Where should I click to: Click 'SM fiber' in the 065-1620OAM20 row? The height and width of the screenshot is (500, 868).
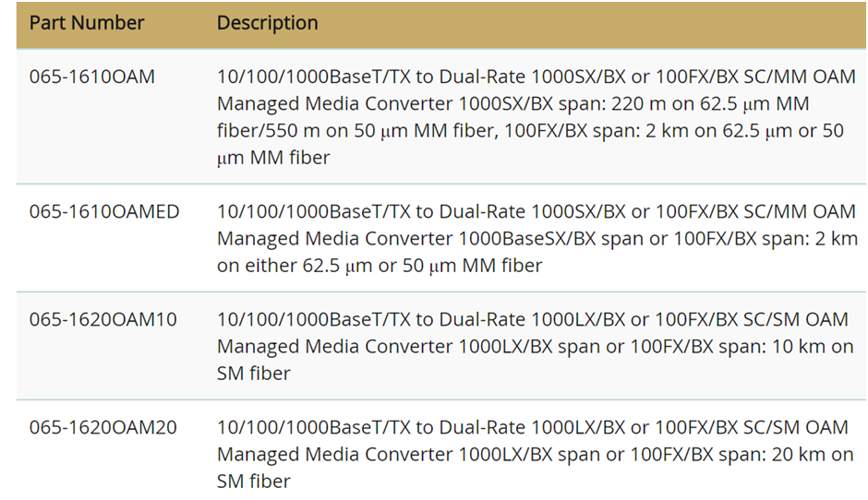point(253,482)
